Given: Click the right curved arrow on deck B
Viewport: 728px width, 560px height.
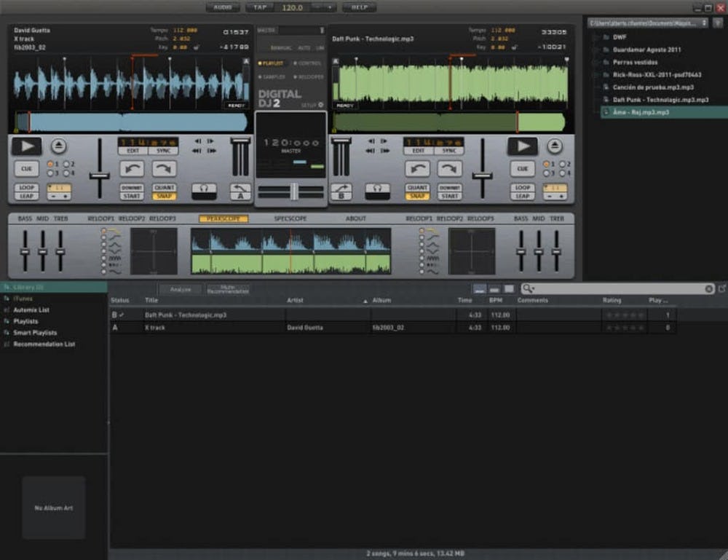Looking at the screenshot, I should (x=449, y=169).
